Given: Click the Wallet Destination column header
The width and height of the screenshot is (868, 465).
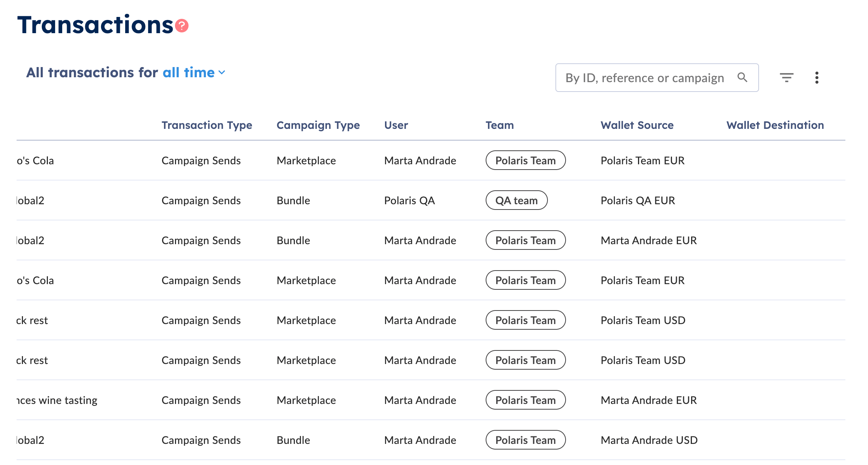Looking at the screenshot, I should click(775, 125).
